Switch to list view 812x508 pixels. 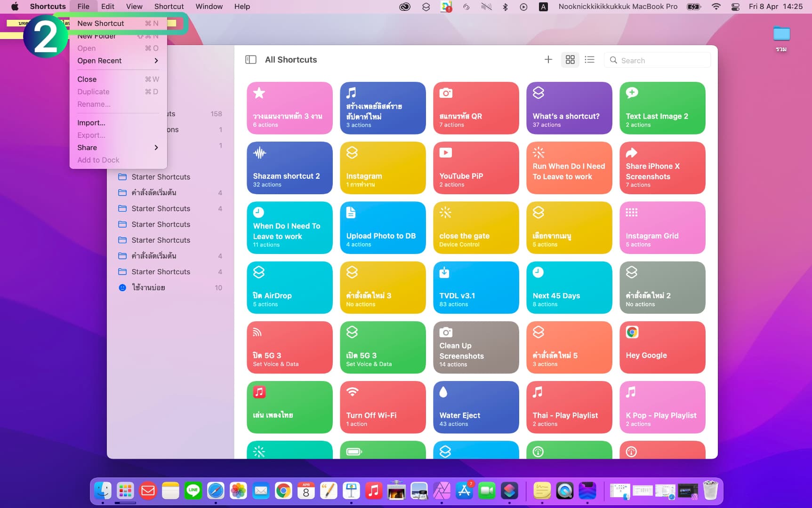(x=589, y=60)
